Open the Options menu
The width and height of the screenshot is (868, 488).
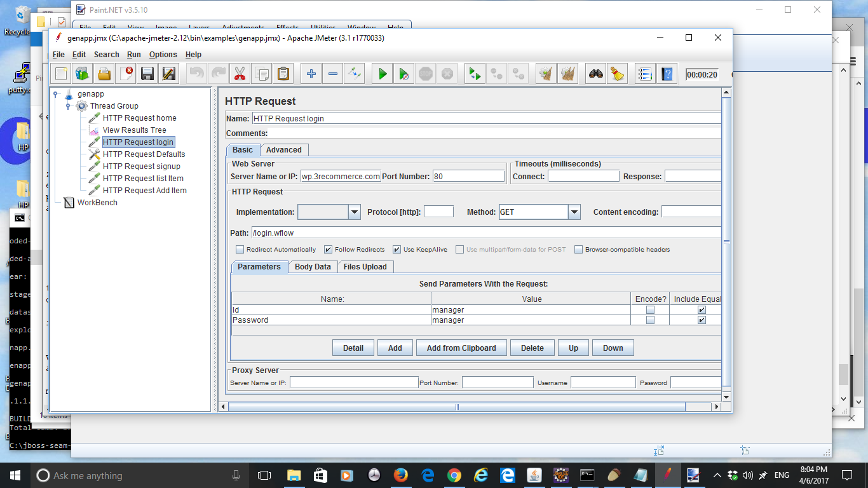tap(163, 55)
